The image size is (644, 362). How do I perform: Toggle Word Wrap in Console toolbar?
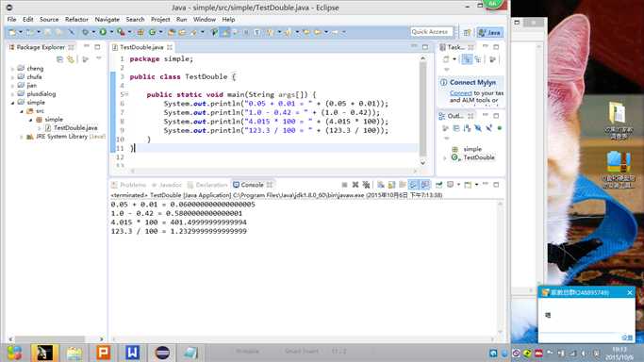tap(403, 185)
